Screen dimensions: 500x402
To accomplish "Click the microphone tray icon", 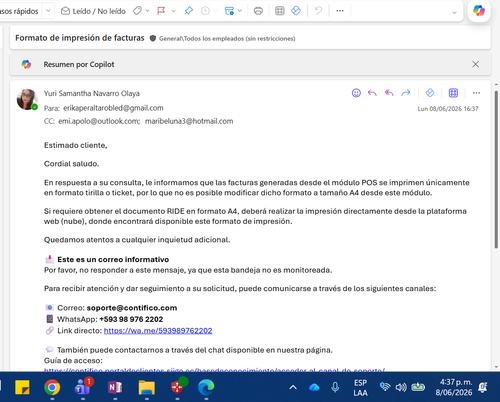I will tap(335, 387).
